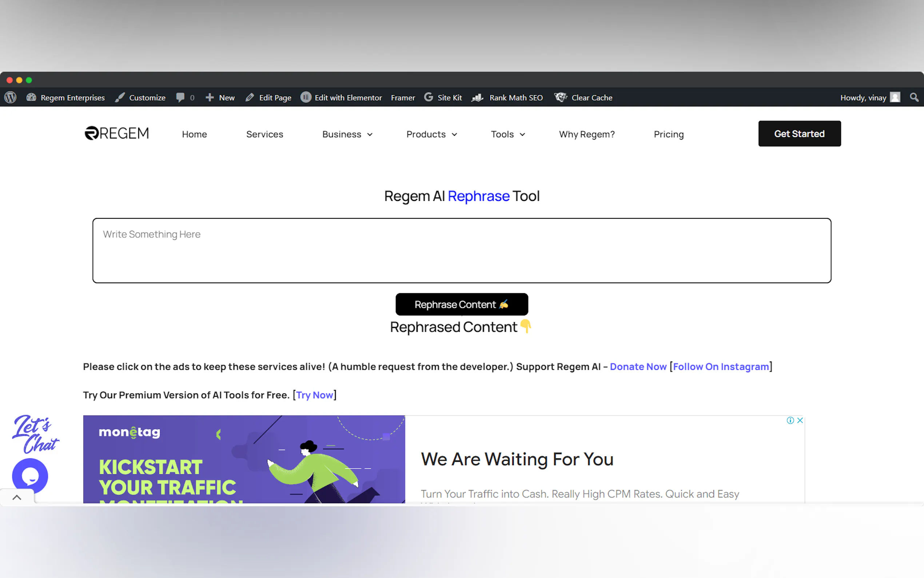Open the New menu in the admin bar
924x578 pixels.
220,98
